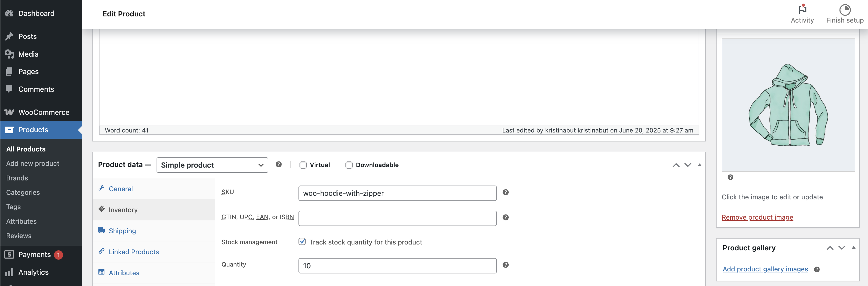This screenshot has height=286, width=868.
Task: Click the Posts pushpin icon
Action: point(9,36)
